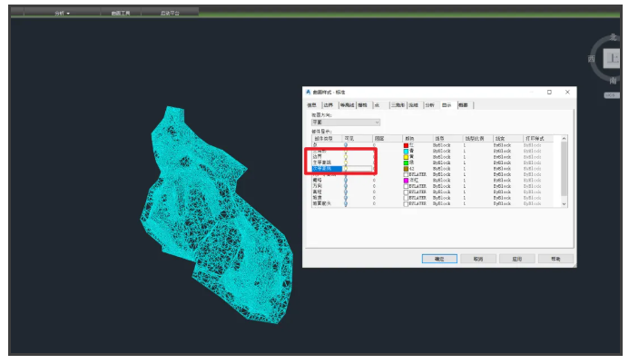The image size is (629, 364).
Task: Toggle visibility bulb for the selected 次等高线 row
Action: click(x=346, y=169)
